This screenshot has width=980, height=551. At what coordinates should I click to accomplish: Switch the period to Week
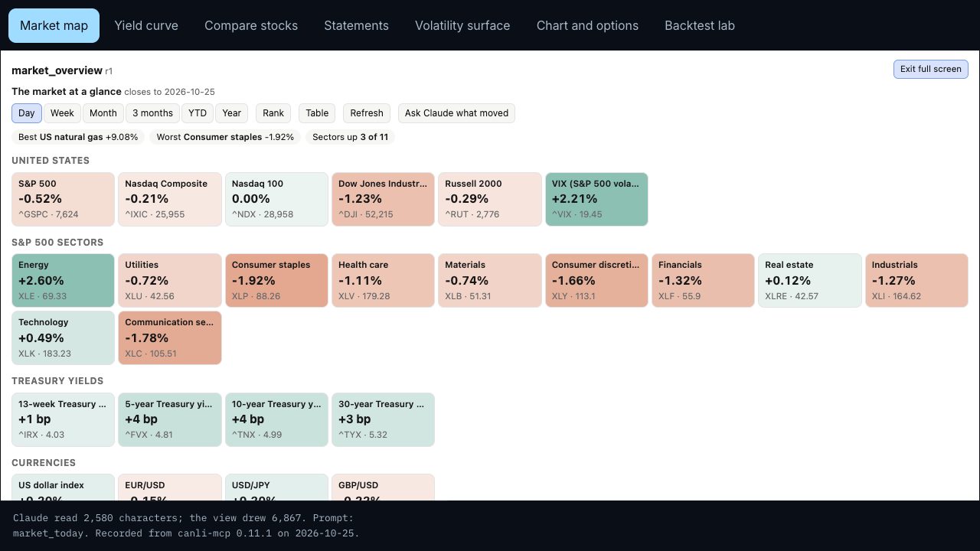tap(62, 113)
